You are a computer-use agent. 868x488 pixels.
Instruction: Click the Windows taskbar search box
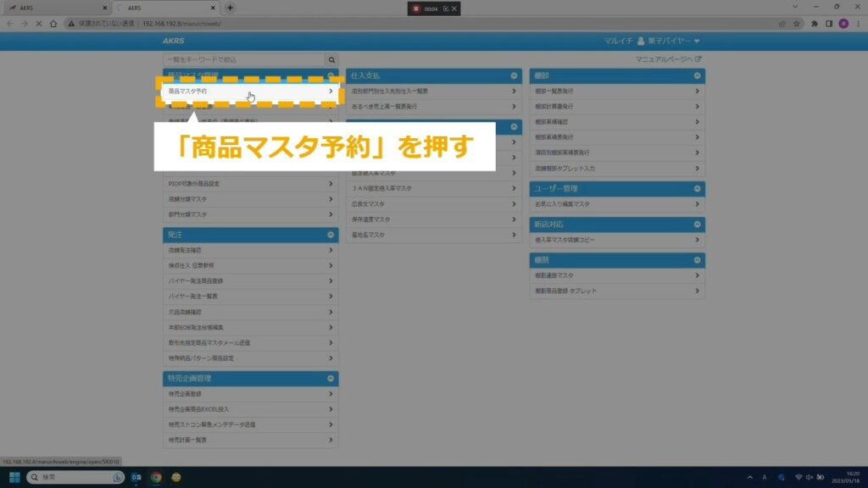tap(76, 478)
